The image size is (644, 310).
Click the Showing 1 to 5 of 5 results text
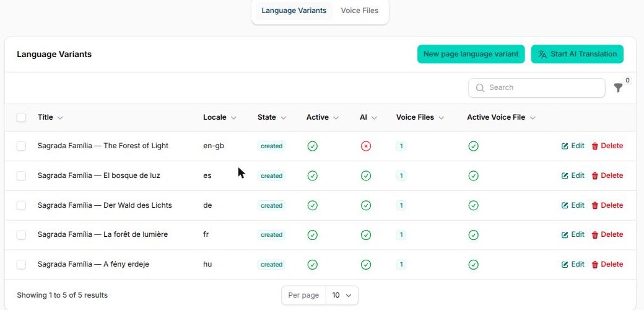[x=62, y=295]
